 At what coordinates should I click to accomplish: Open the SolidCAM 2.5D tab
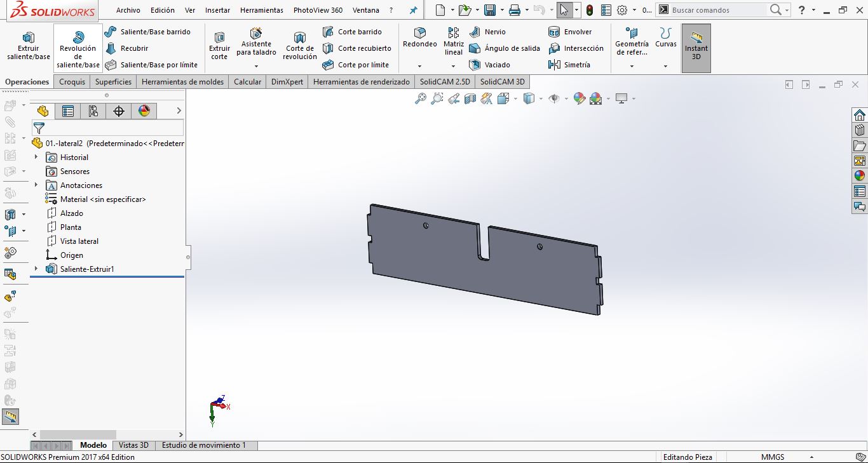[x=445, y=82]
